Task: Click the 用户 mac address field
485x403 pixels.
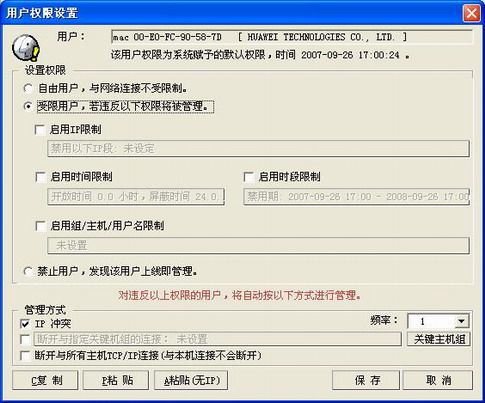Action: coord(292,37)
